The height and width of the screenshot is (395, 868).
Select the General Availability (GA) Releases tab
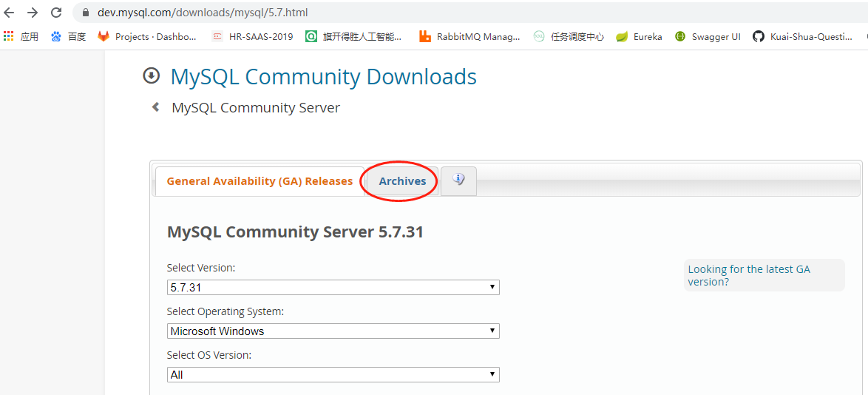pyautogui.click(x=260, y=181)
